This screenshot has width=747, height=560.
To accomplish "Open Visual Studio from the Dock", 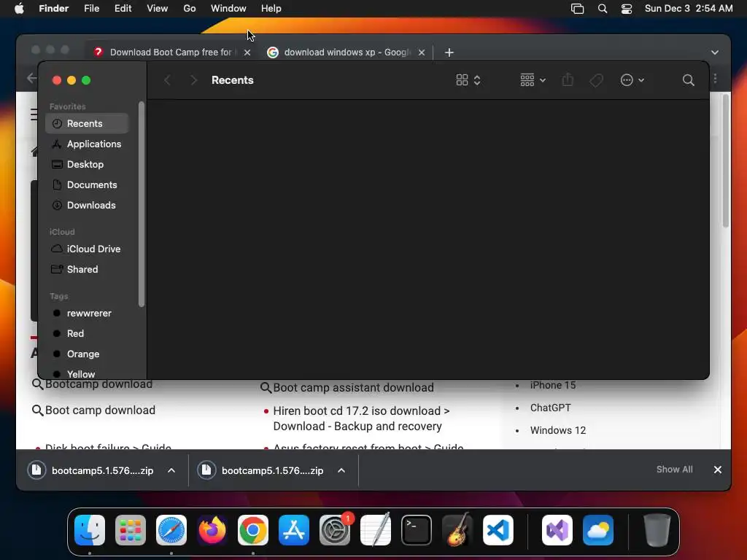I will pos(557,530).
